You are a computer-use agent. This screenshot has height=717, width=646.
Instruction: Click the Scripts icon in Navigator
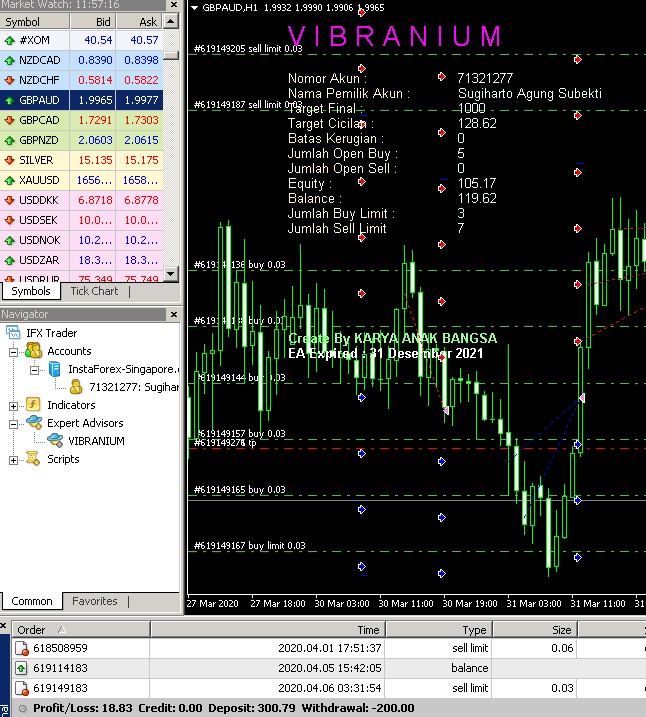(x=33, y=459)
